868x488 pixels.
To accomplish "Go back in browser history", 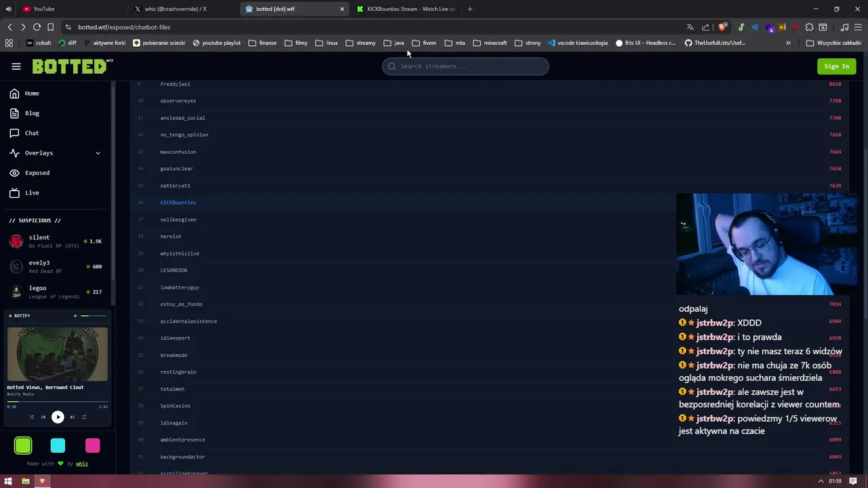I will tap(9, 27).
